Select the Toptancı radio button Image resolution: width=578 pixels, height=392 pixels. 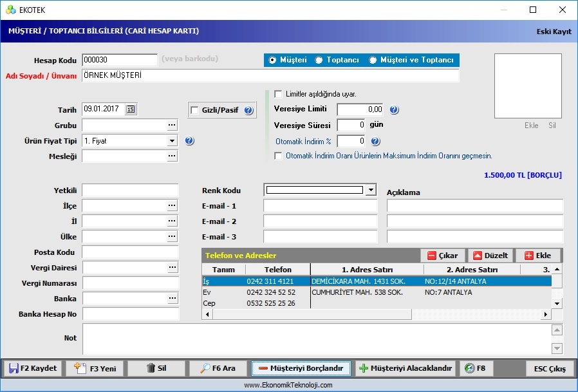point(319,60)
